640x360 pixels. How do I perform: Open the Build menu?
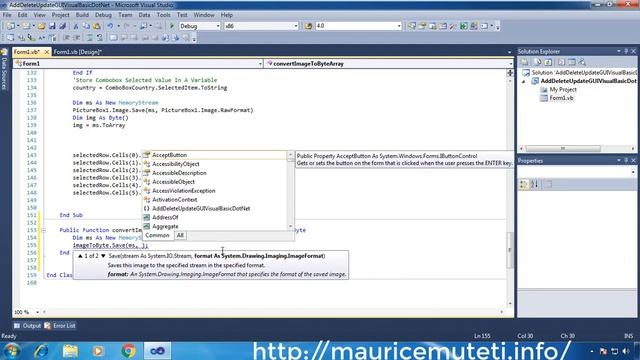point(82,15)
